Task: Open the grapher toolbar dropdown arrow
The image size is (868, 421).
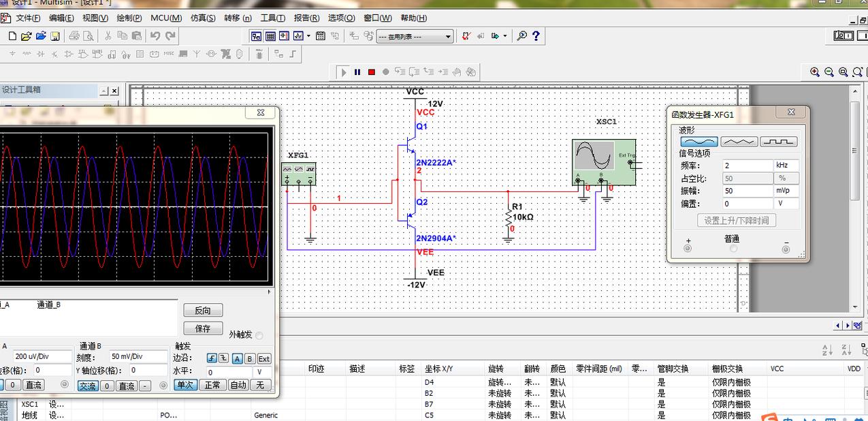Action: click(x=505, y=35)
